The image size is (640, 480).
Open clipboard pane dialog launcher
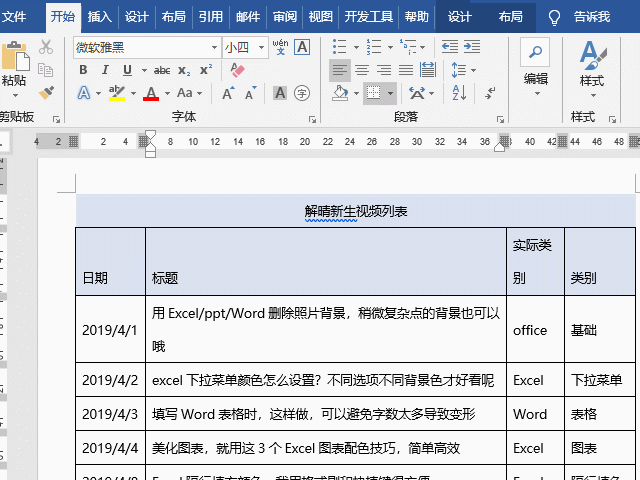(x=56, y=120)
